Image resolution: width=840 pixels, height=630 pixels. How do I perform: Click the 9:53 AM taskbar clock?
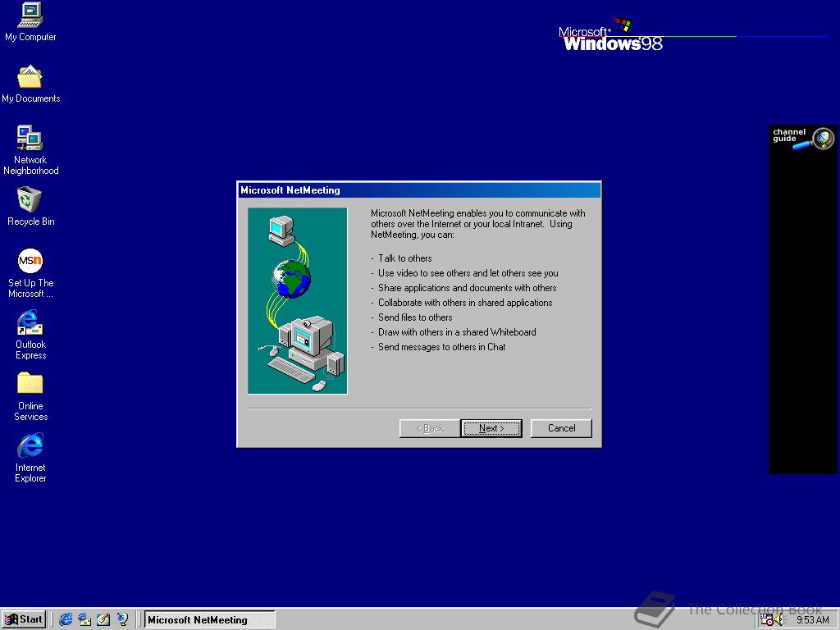[812, 620]
